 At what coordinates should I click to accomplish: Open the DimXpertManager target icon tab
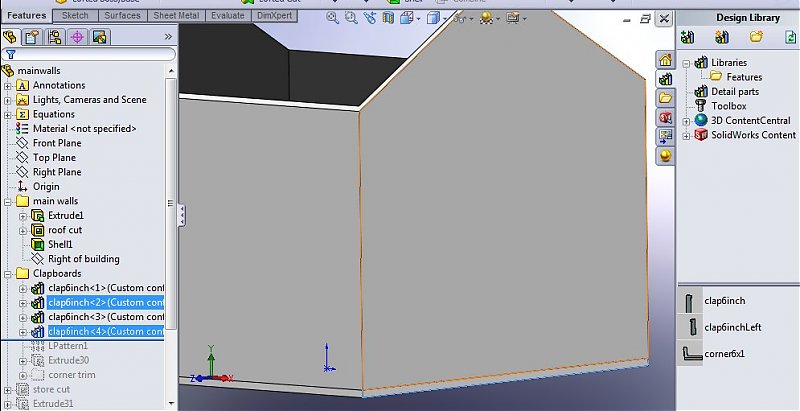point(77,37)
